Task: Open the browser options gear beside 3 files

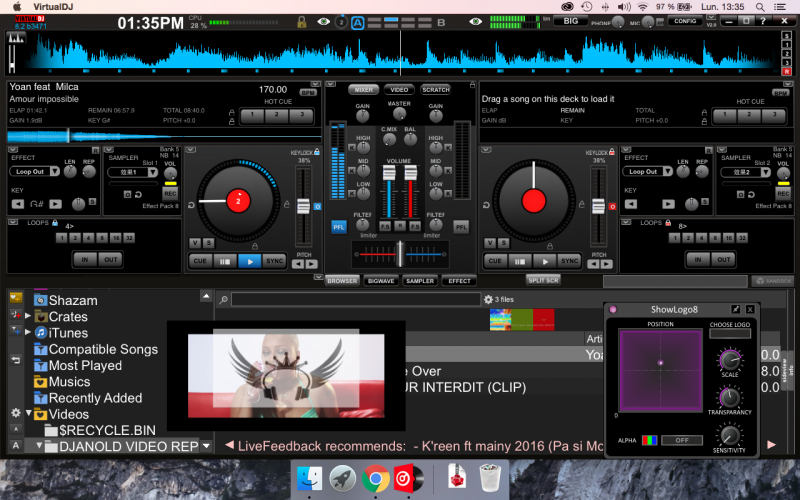Action: tap(488, 299)
